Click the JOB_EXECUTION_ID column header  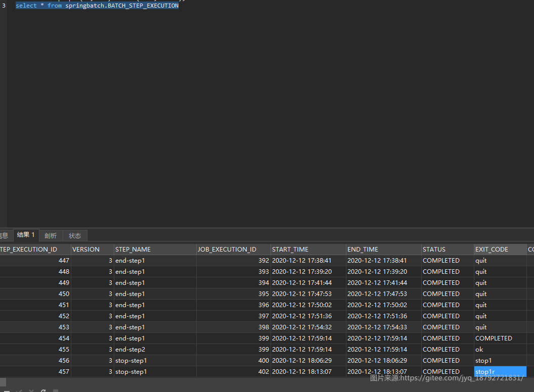[233, 250]
